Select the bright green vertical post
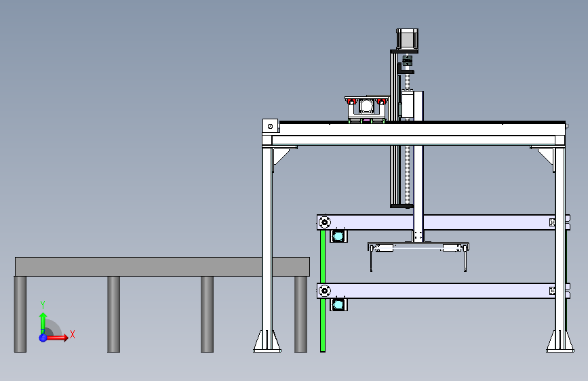 pos(323,291)
